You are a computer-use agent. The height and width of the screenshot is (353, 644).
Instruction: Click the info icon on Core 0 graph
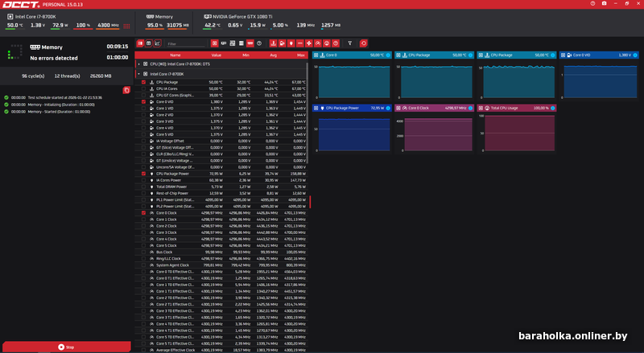click(388, 55)
